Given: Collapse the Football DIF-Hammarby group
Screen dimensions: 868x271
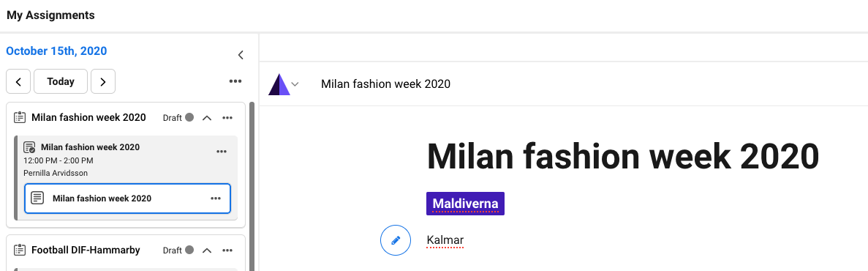Looking at the screenshot, I should [x=207, y=250].
